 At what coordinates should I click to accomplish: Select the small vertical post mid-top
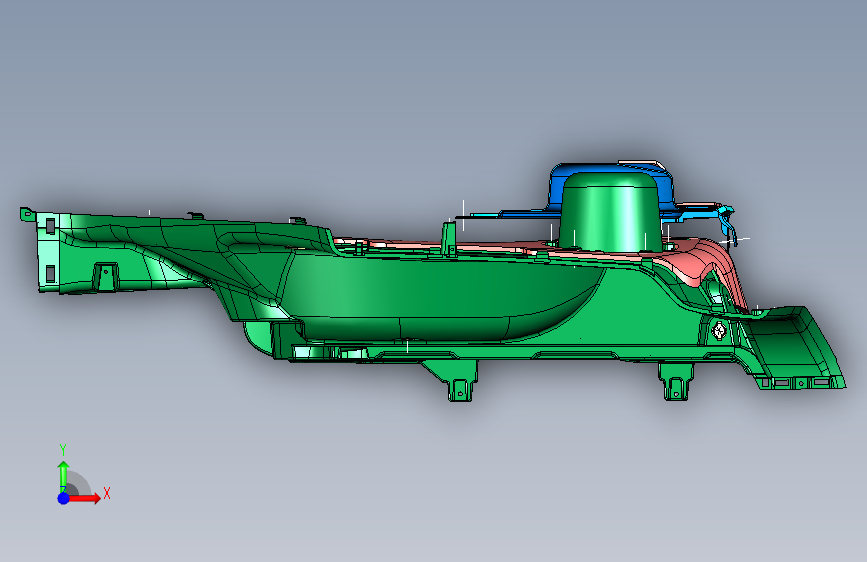(x=449, y=239)
